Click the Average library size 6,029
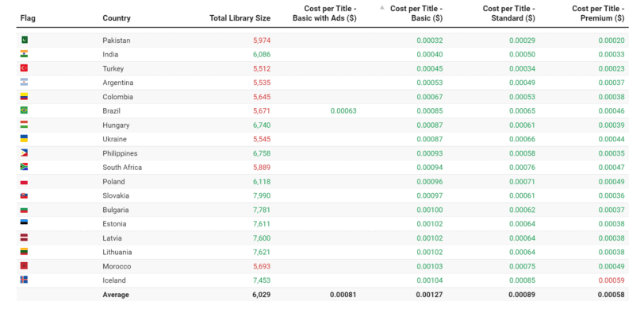 coord(262,295)
